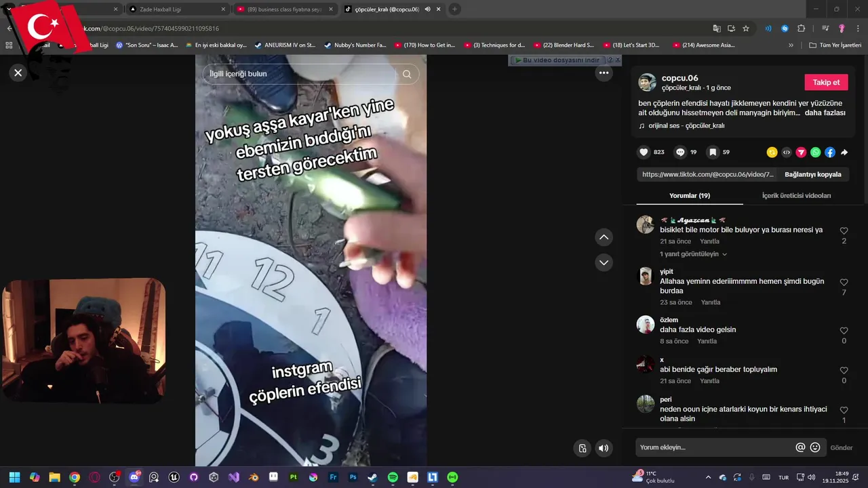Like özlem's comment daha fazla video gelsin
Screen dimensions: 868x488
pos(844,331)
